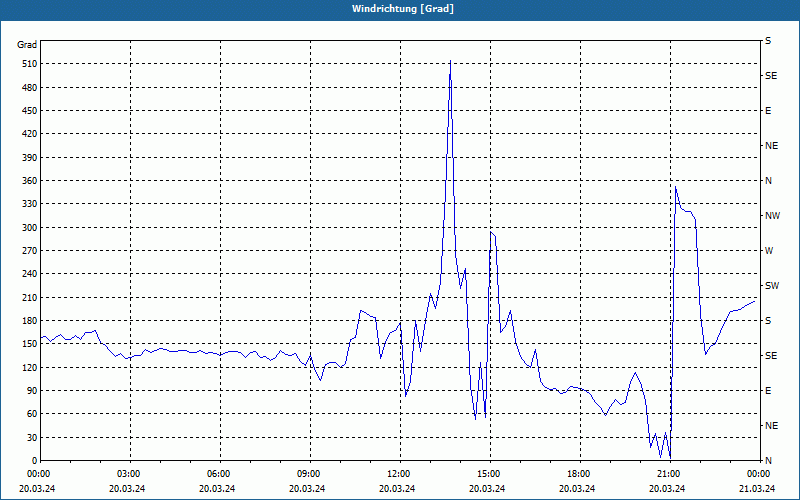Click the N compass label level with 360
Viewport: 800px width, 500px height.
coord(768,181)
